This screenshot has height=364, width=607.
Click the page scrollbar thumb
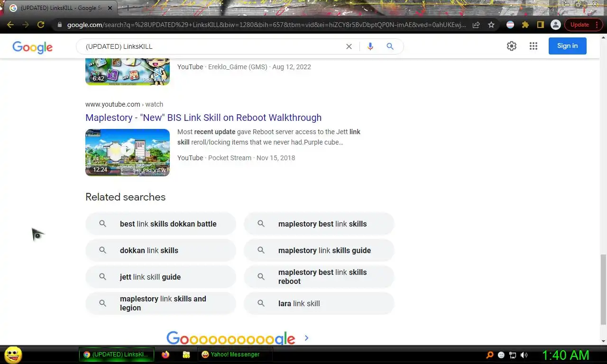(603, 290)
